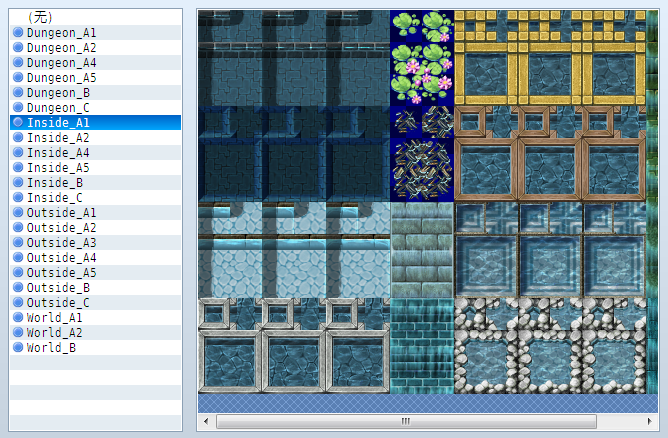Viewport: 668px width, 438px height.
Task: Click the blue icon beside Dungeon_C
Action: (x=18, y=107)
